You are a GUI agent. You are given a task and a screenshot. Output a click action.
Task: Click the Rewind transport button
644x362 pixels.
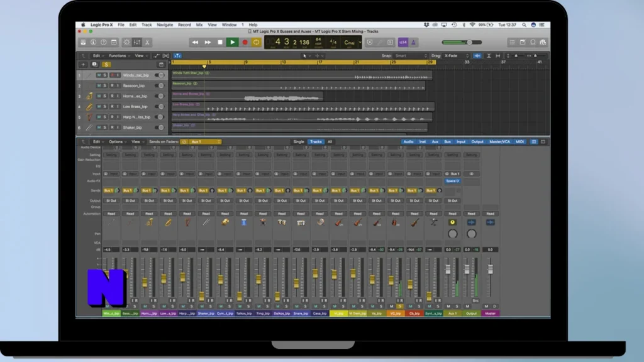tap(195, 42)
